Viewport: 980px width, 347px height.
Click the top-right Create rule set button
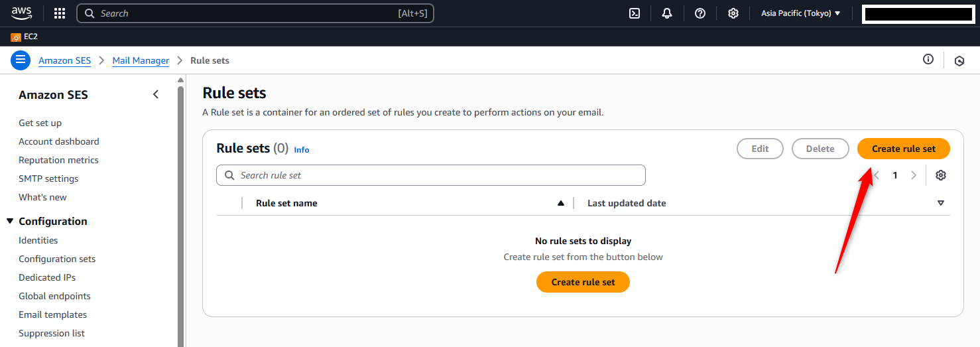pos(903,149)
